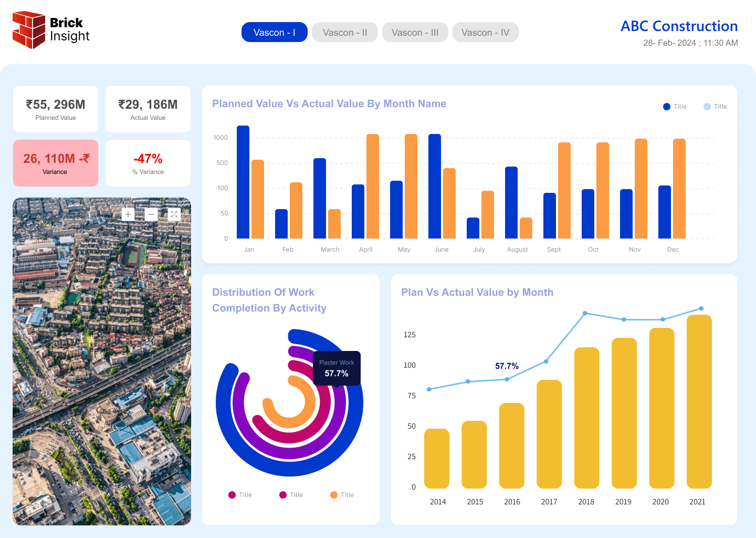Select the orange Nov bar
Screen dimensions: 756x538
click(x=641, y=189)
